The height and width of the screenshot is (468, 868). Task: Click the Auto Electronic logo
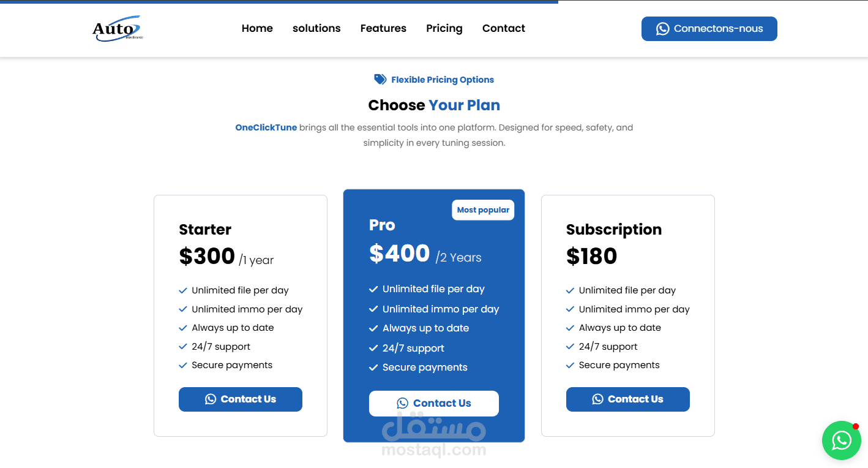point(118,29)
